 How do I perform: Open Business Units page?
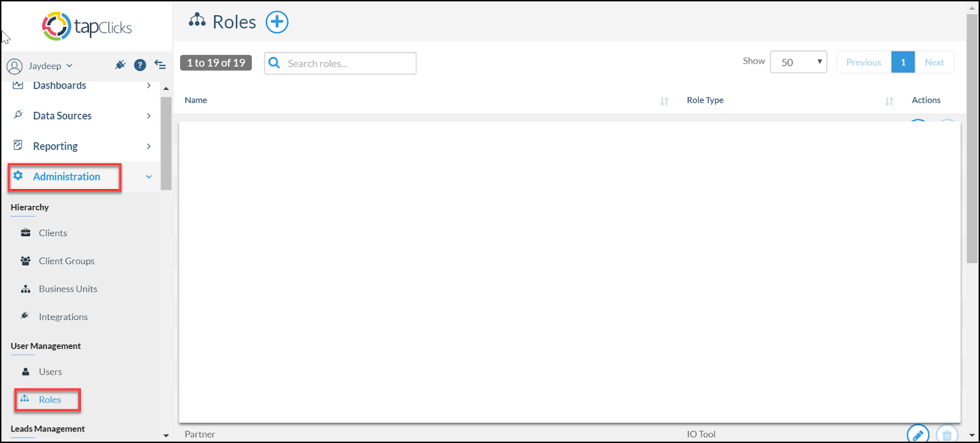pyautogui.click(x=68, y=289)
